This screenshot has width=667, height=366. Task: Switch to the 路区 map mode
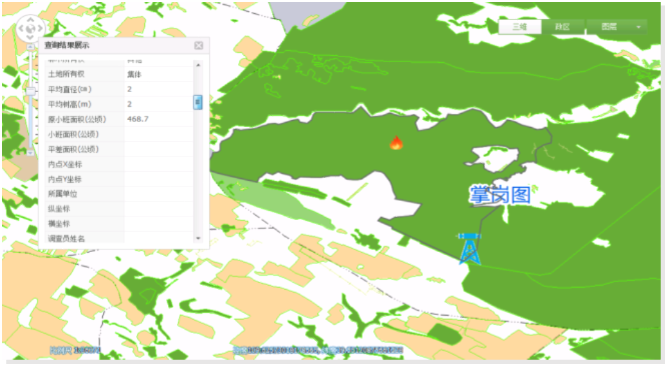pos(563,26)
